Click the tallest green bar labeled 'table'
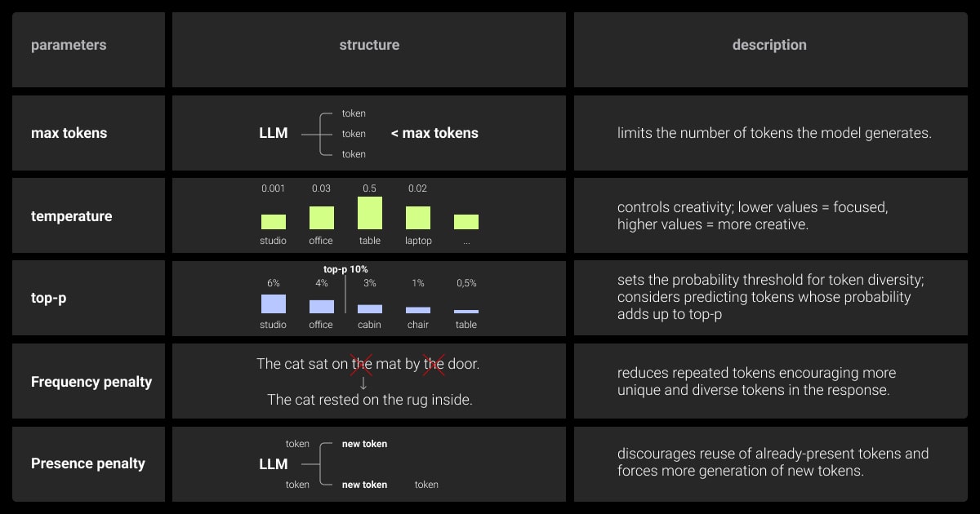This screenshot has height=514, width=980. pos(370,213)
